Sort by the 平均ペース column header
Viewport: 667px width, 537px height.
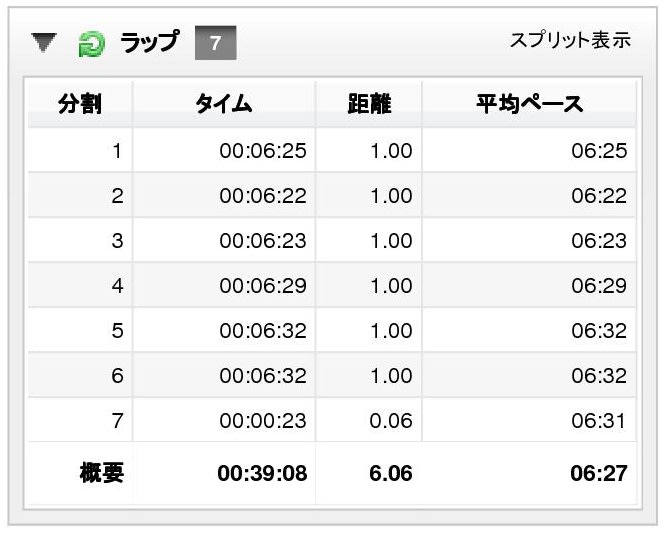click(529, 104)
